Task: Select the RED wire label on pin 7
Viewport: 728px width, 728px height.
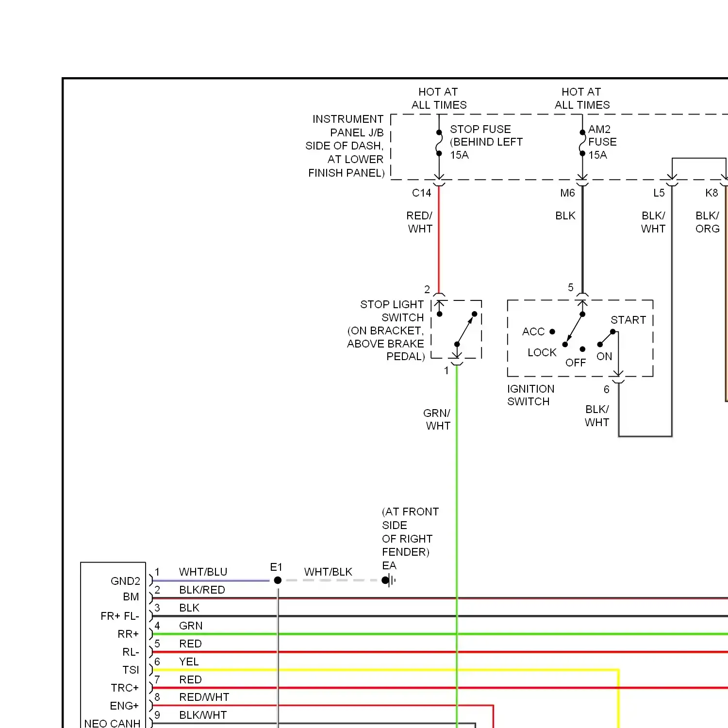Action: pos(190,680)
